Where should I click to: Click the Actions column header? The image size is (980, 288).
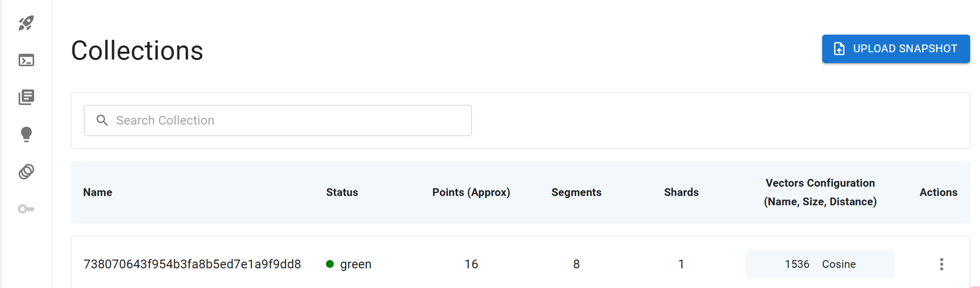[938, 192]
